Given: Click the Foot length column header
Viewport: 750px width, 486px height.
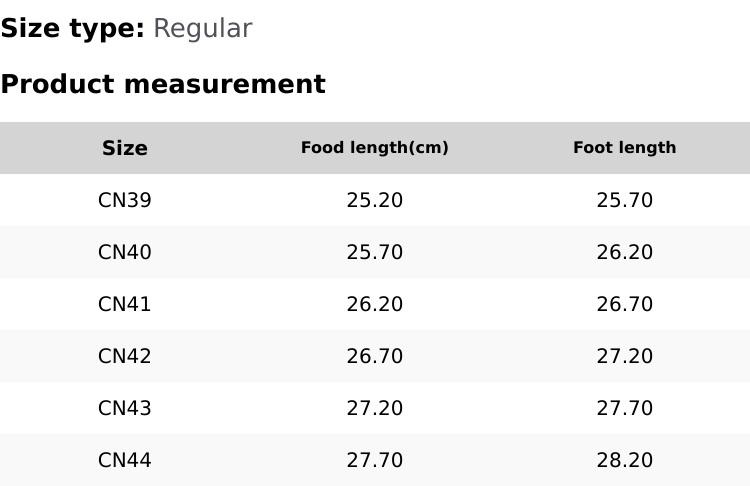Looking at the screenshot, I should click(x=625, y=147).
